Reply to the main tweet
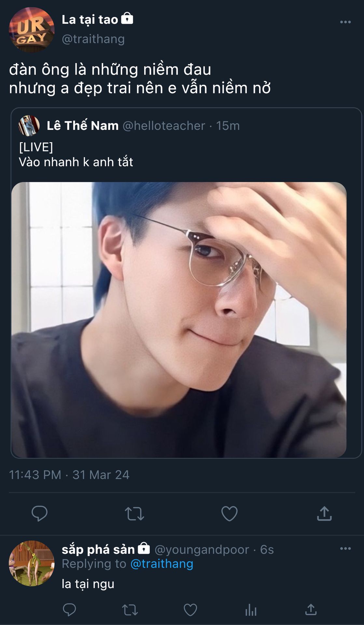Image resolution: width=364 pixels, height=625 pixels. coord(39,514)
